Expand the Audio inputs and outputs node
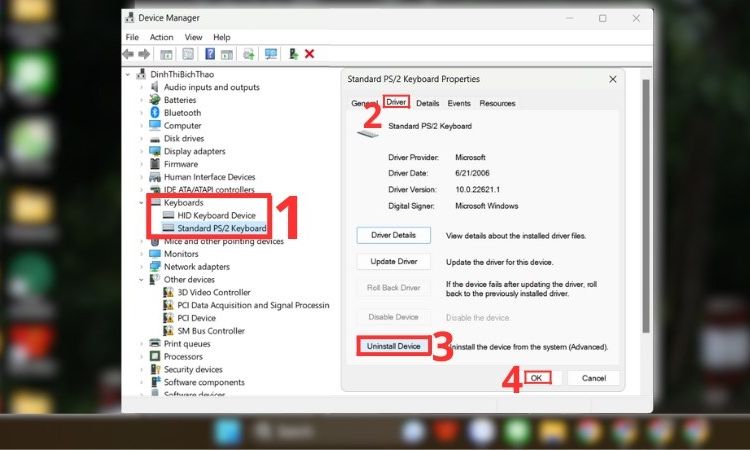 pos(140,87)
